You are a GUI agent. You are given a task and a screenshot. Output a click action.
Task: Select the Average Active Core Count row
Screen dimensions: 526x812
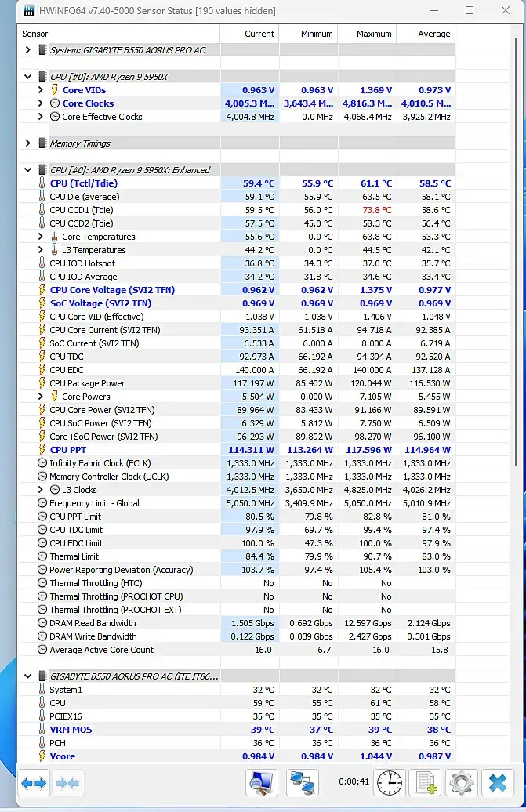click(237, 650)
